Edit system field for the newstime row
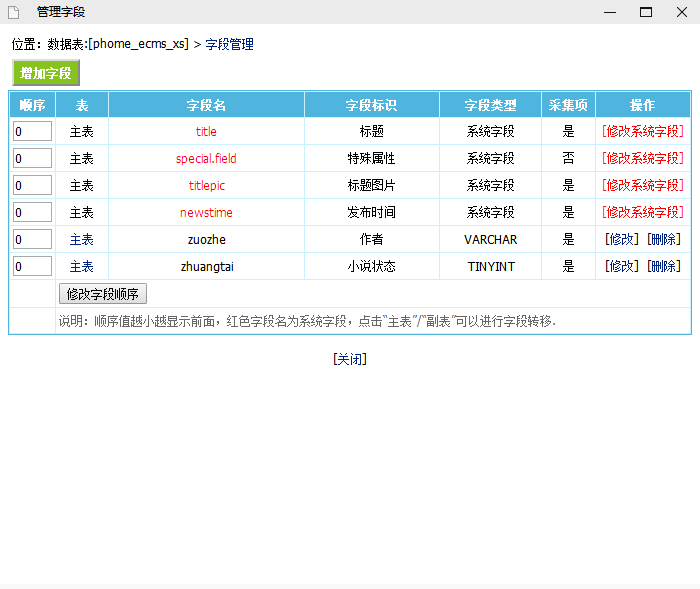 coord(643,212)
